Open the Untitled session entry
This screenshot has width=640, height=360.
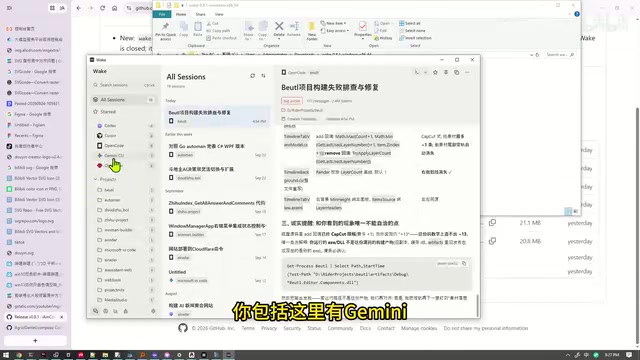217,276
